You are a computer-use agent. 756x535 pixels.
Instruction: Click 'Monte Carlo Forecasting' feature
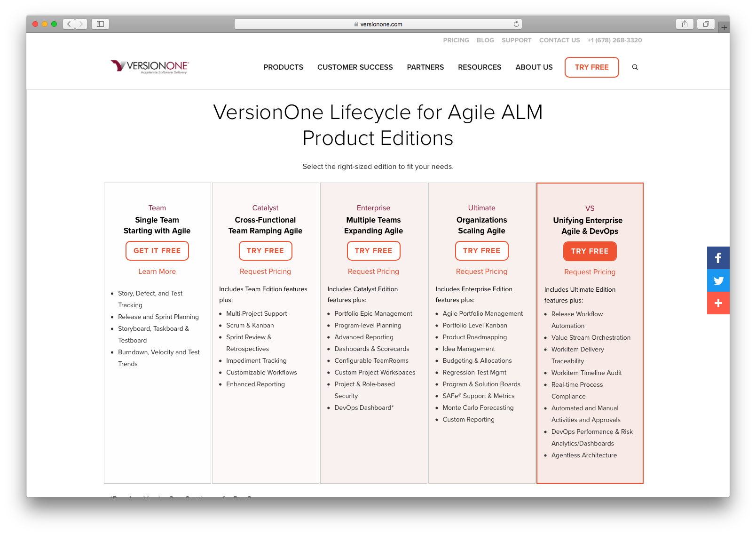478,408
